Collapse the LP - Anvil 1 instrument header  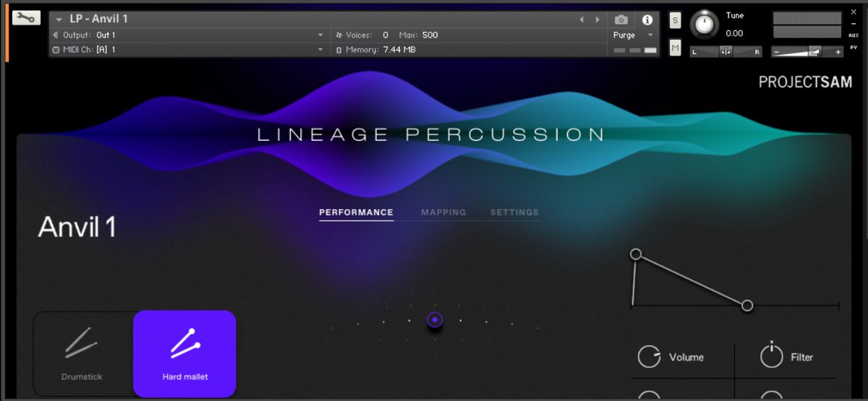coord(59,20)
